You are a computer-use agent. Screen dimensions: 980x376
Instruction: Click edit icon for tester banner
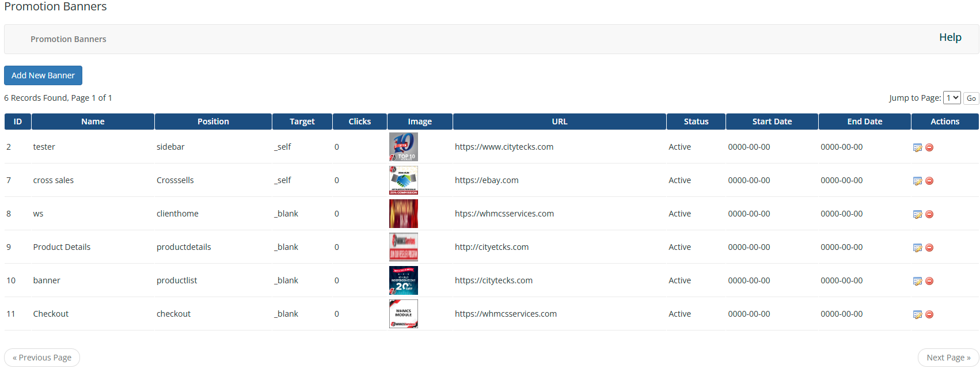click(917, 147)
